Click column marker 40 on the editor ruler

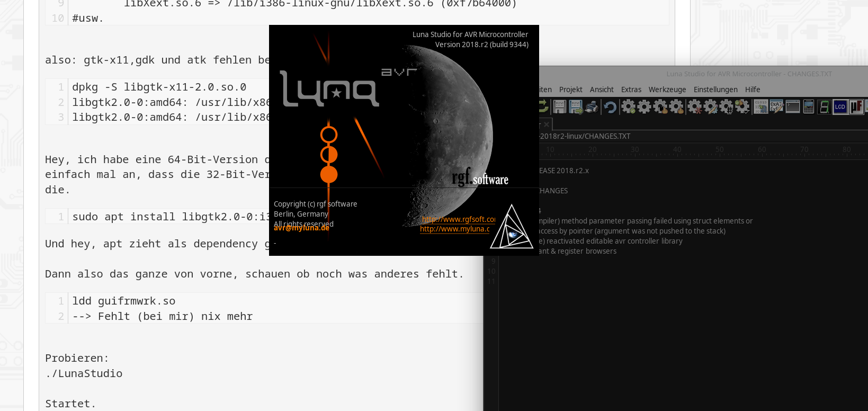click(677, 150)
